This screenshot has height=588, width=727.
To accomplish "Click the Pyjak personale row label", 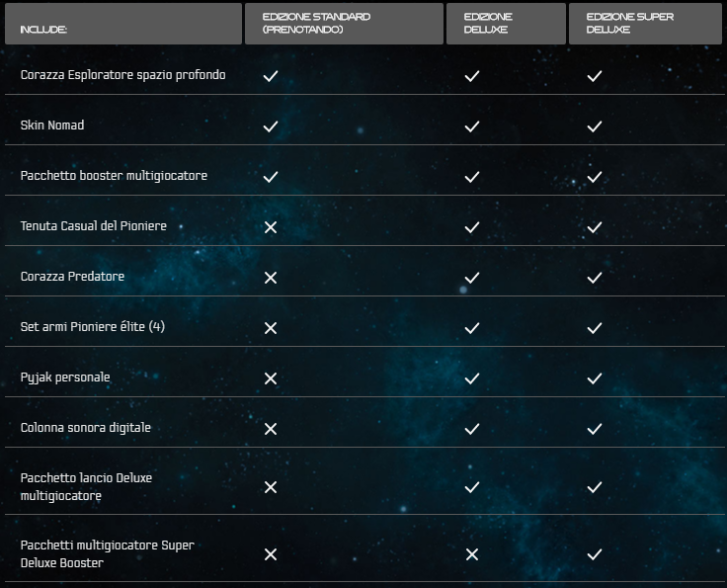I will pyautogui.click(x=65, y=378).
